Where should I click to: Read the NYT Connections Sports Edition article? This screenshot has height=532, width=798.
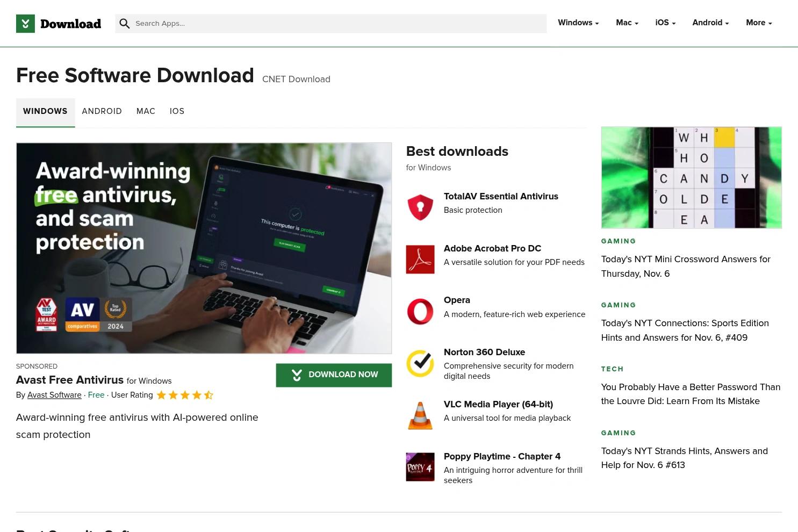tap(685, 330)
